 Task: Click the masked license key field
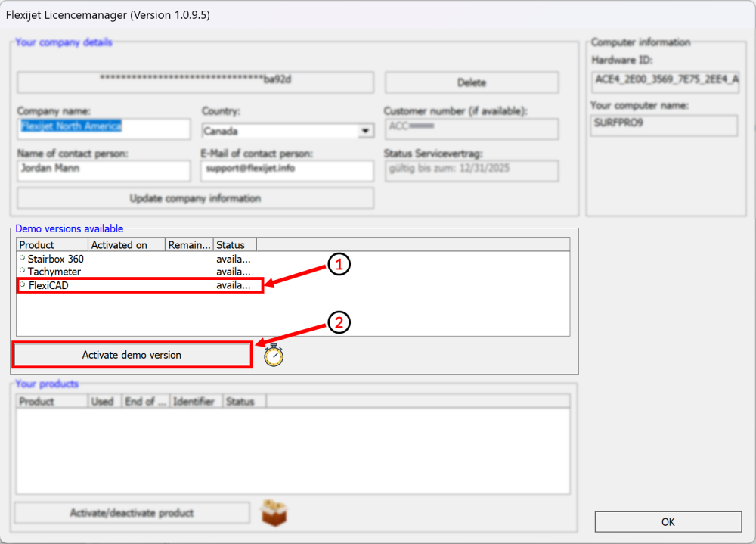tap(195, 82)
